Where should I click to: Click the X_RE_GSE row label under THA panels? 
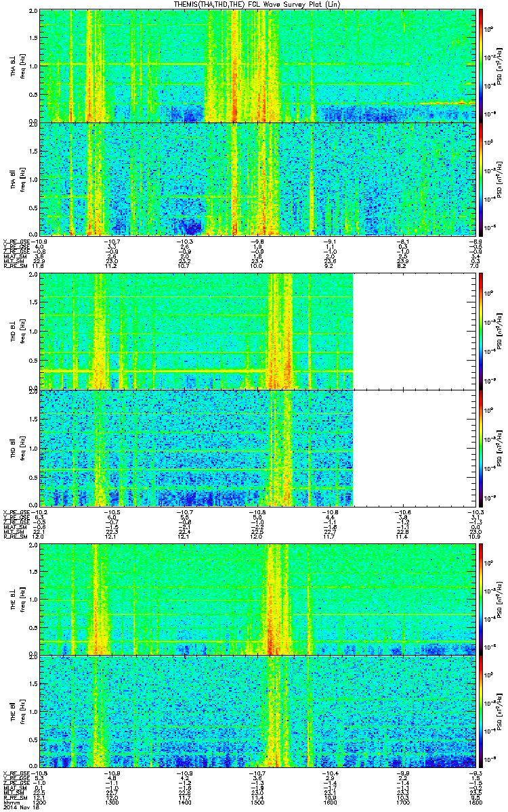[x=16, y=242]
